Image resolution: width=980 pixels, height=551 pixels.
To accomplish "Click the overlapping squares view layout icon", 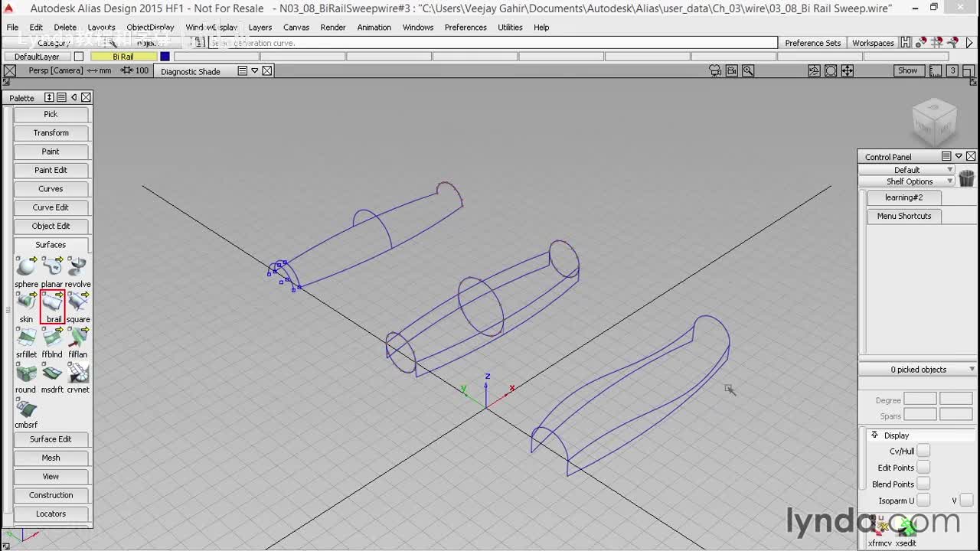I will click(969, 70).
